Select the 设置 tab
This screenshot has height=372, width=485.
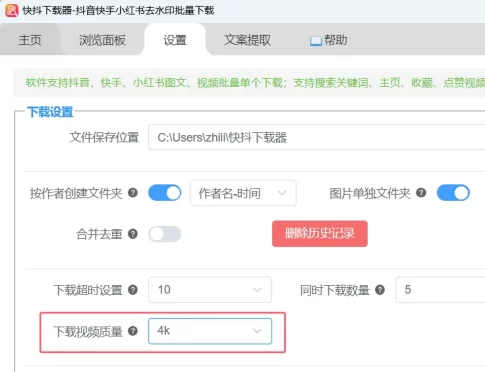pyautogui.click(x=175, y=40)
